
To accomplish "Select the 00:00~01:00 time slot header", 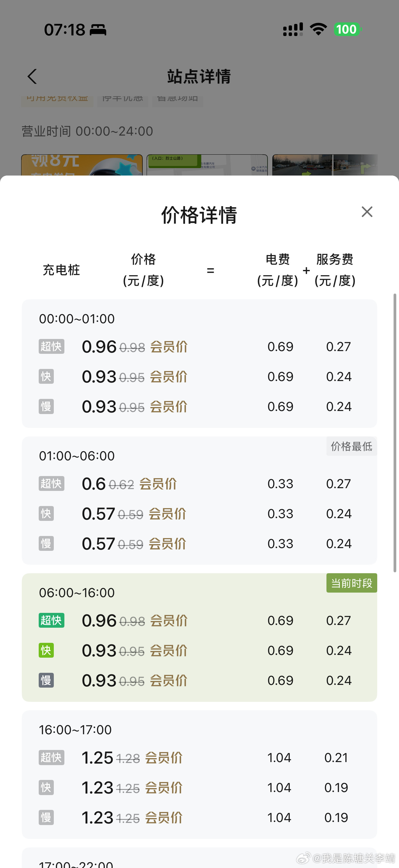I will pos(77,319).
